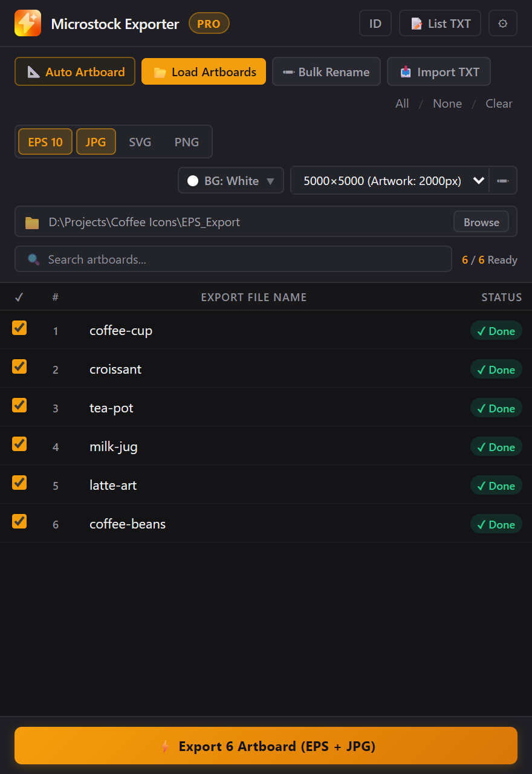Toggle the coffee-beans artboard checkbox

(19, 522)
